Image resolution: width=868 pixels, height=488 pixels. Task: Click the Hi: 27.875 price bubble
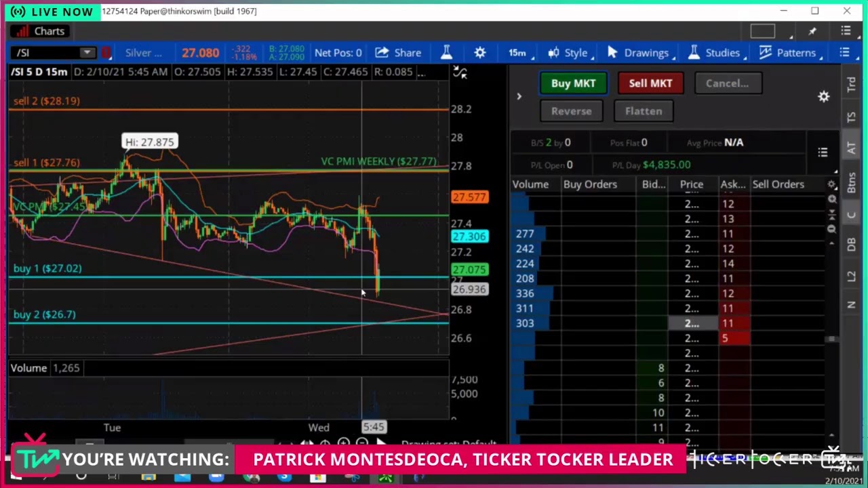(x=149, y=142)
